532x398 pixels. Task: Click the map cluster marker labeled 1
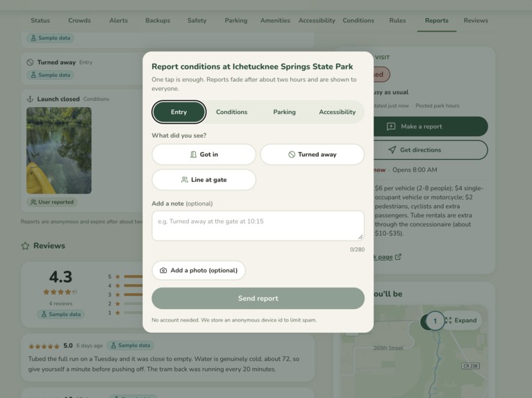[x=435, y=321]
